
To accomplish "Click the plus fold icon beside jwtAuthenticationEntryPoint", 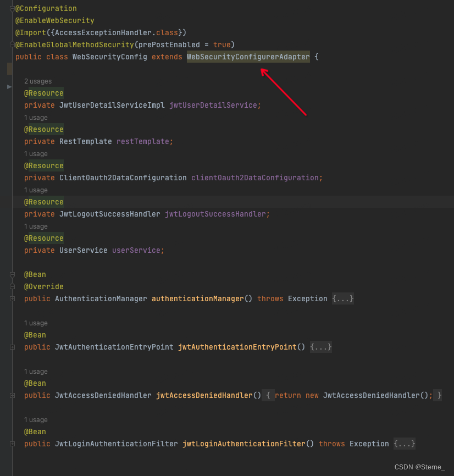I will click(12, 347).
